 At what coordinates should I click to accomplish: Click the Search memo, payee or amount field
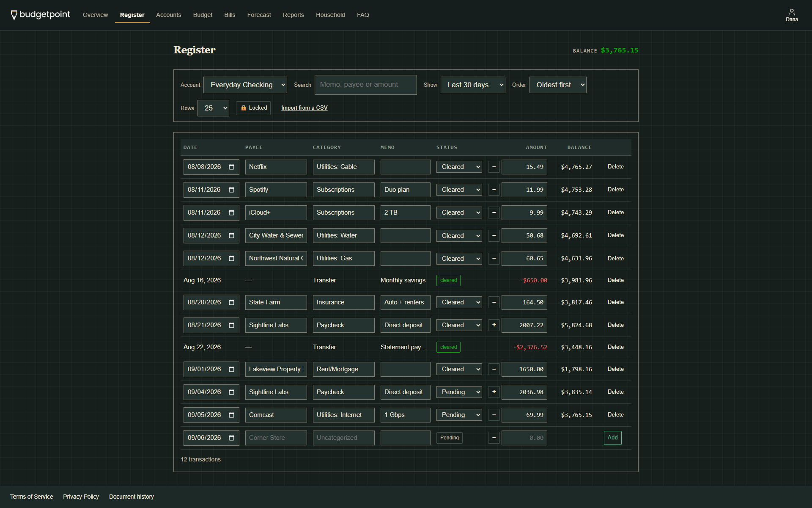(x=366, y=85)
